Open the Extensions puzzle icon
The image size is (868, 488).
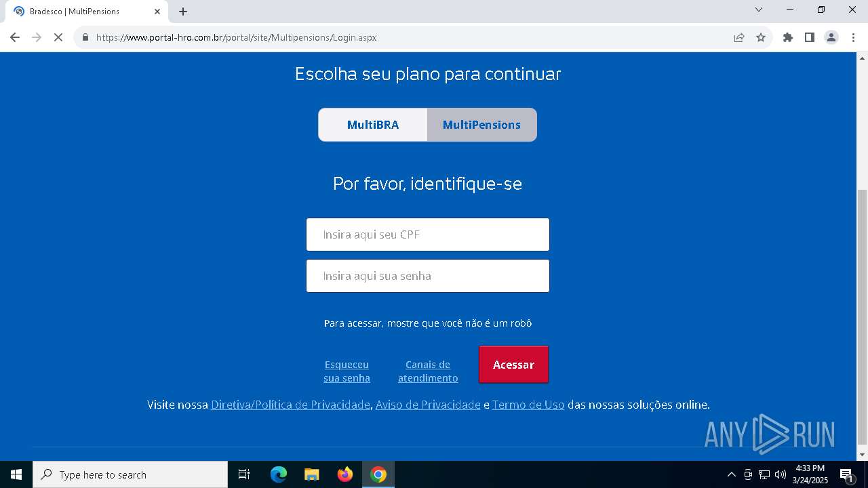[x=788, y=37]
